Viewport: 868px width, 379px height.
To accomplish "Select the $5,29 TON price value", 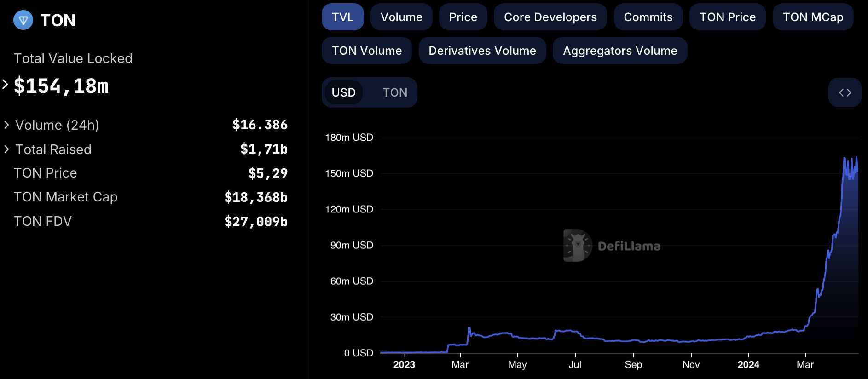I will click(268, 173).
